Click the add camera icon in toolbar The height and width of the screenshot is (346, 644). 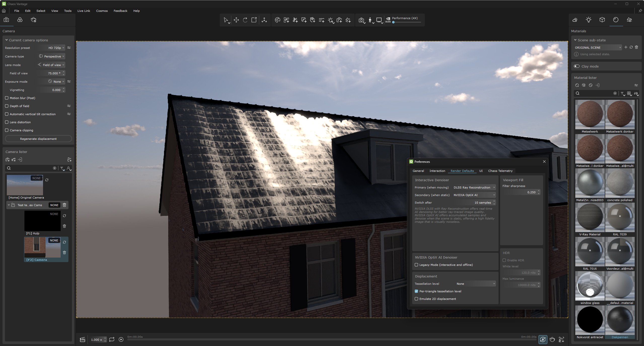coord(339,20)
